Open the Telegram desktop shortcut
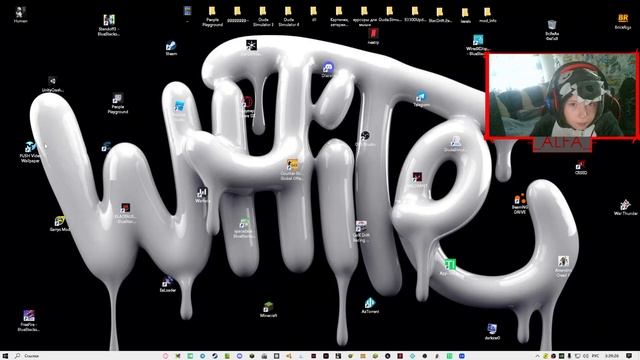Viewport: 640px width, 360px height. pos(421,98)
